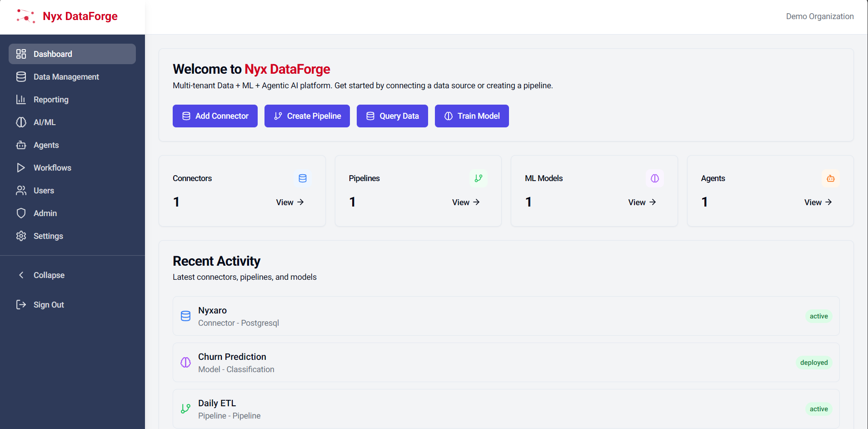This screenshot has height=429, width=868.
Task: Click the database icon next to Data Management
Action: (21, 76)
